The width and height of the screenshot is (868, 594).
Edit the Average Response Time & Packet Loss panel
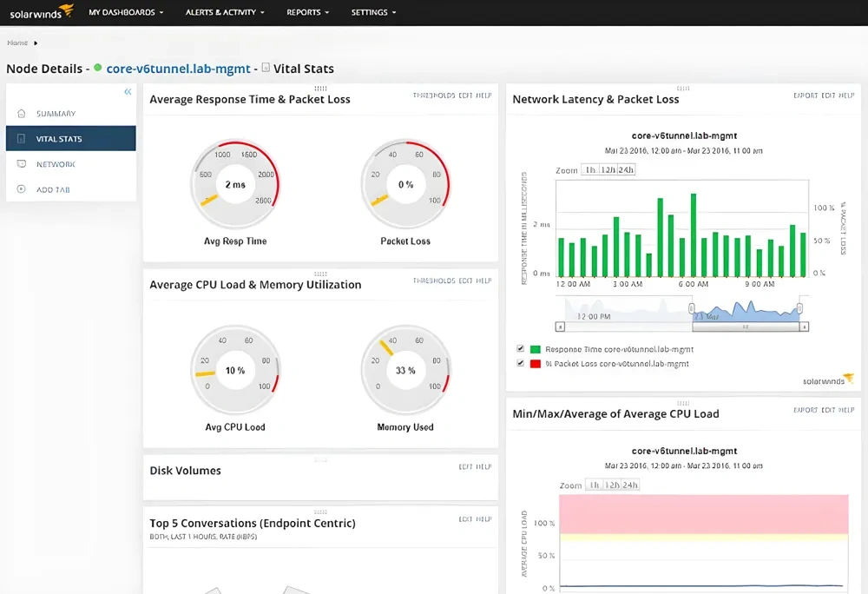click(465, 96)
